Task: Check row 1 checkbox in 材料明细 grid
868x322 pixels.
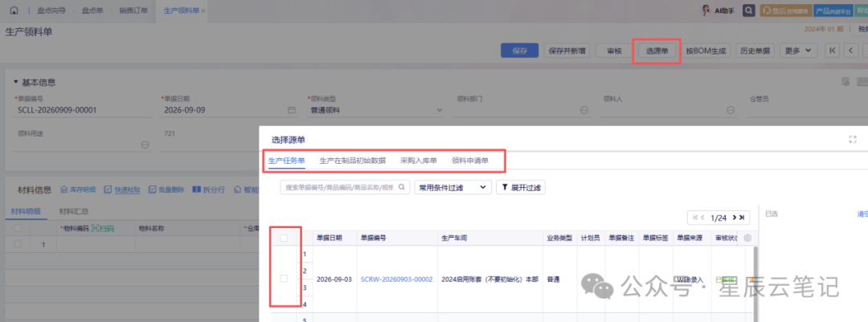Action: pos(18,243)
